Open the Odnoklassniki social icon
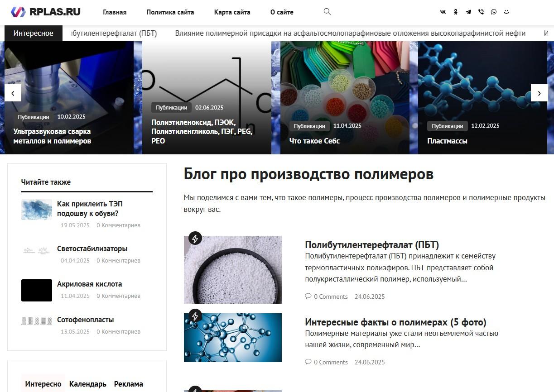This screenshot has width=554, height=392. (456, 12)
